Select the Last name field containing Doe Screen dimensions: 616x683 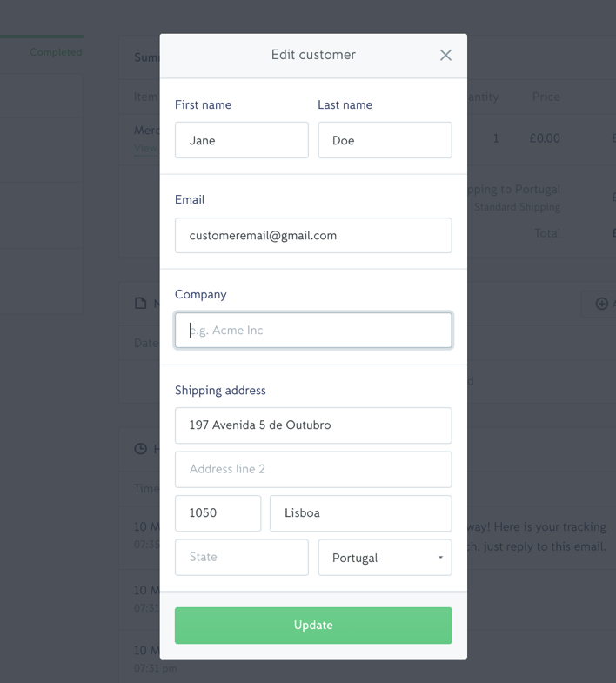coord(385,140)
